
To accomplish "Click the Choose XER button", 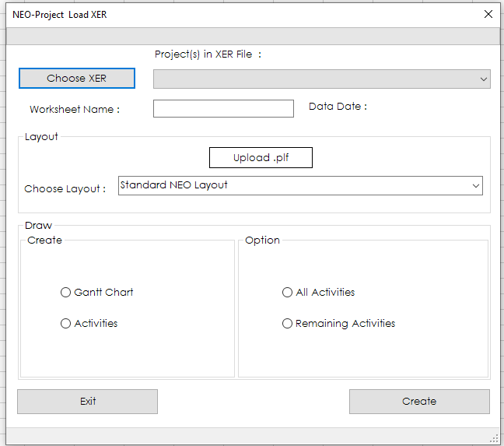I will 77,78.
